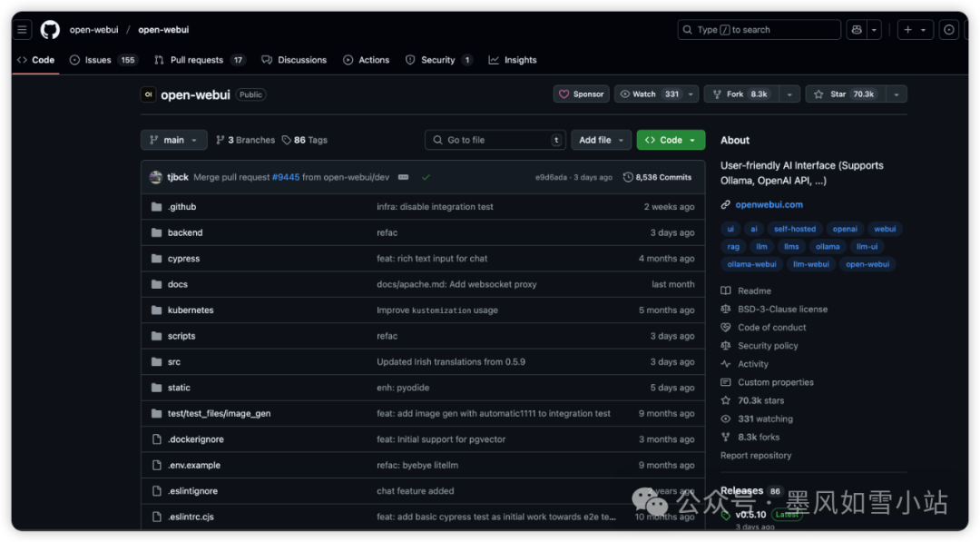Open notifications via the bell icon
This screenshot has height=542, width=980.
(x=949, y=29)
